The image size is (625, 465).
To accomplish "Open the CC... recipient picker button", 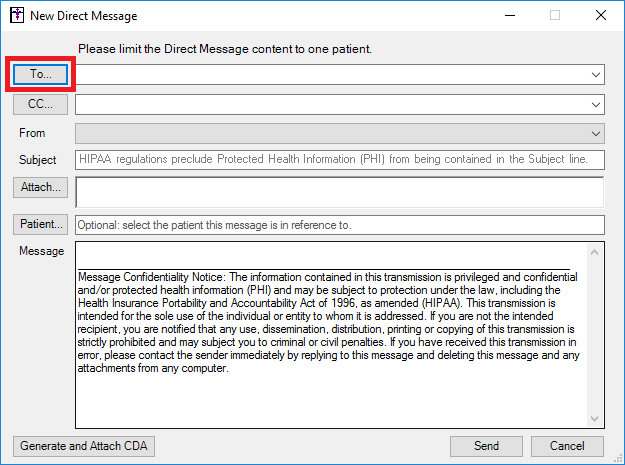I will click(x=40, y=104).
